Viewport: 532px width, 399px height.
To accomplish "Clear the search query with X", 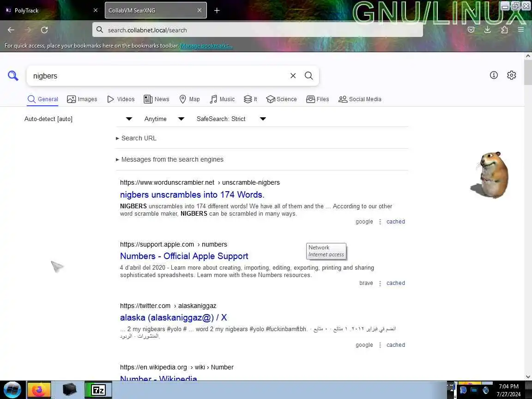I will 293,76.
